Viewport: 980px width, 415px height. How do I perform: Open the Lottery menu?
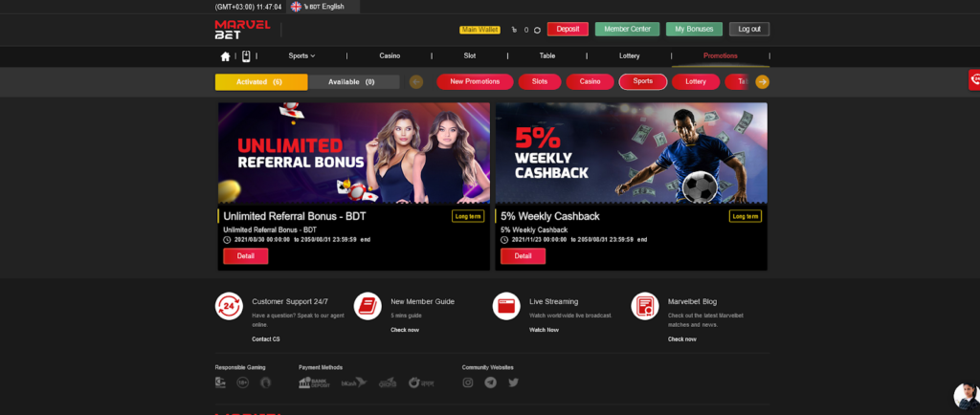pyautogui.click(x=630, y=56)
